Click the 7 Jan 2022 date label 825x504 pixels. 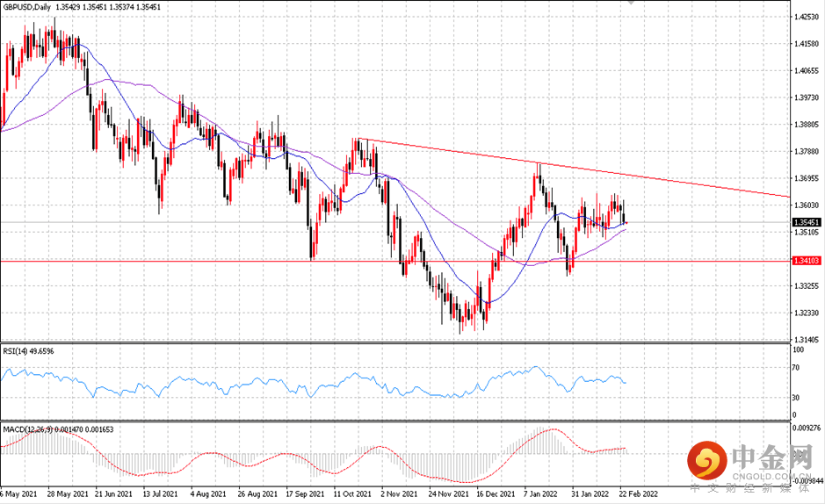point(540,494)
